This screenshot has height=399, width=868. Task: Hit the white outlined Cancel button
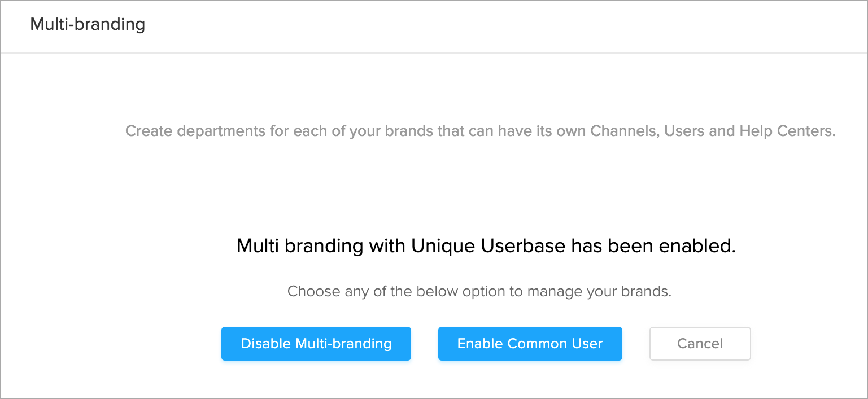pyautogui.click(x=700, y=344)
